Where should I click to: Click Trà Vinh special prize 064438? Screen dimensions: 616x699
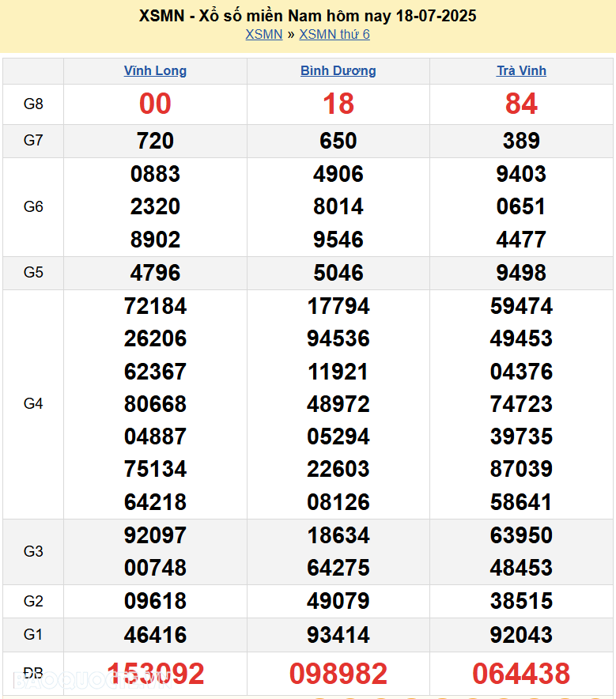tap(521, 674)
